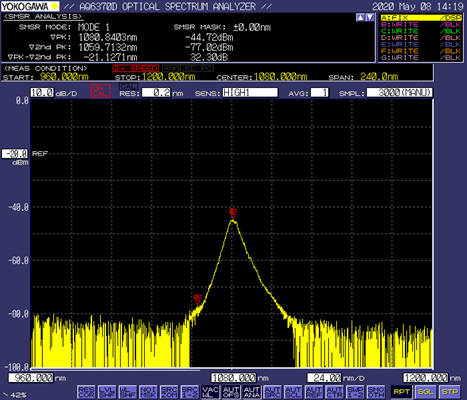467x400 pixels.
Task: Stop the sweep with STP button
Action: point(450,392)
